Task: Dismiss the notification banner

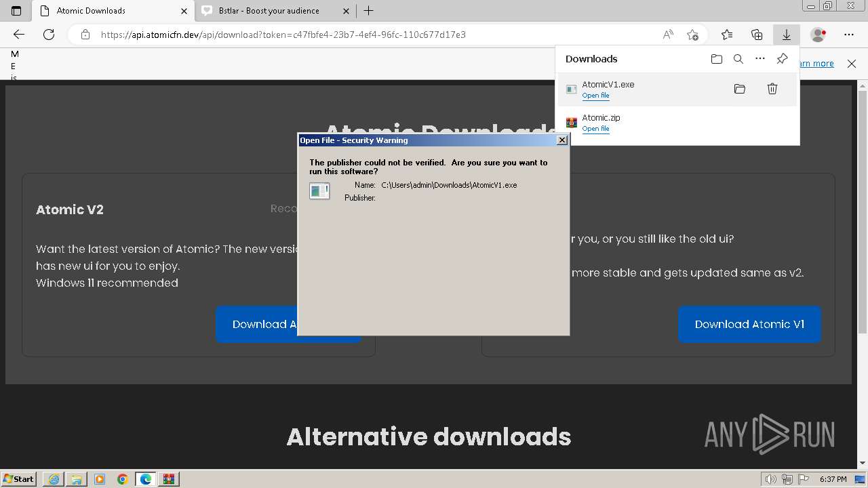Action: [852, 63]
